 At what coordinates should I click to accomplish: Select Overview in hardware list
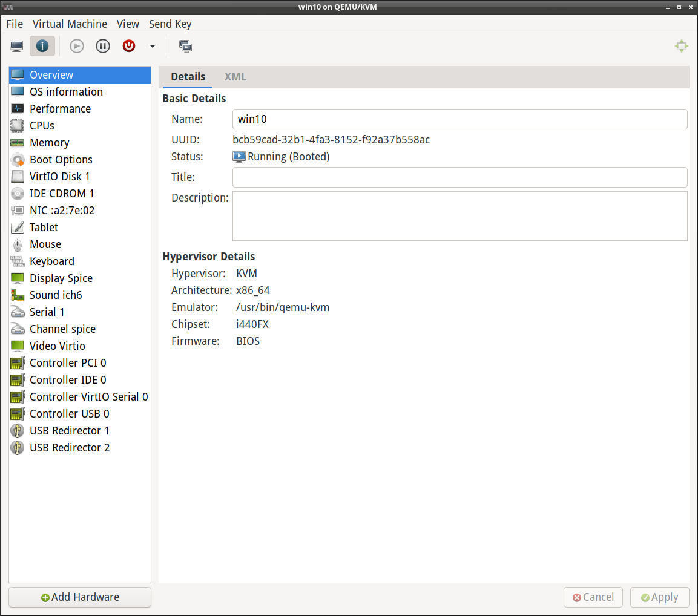[x=80, y=75]
